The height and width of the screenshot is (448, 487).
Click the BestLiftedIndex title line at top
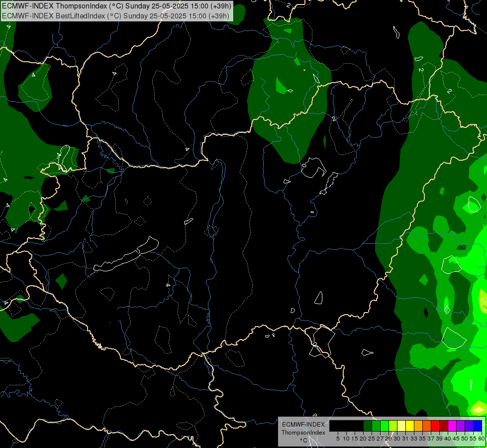pos(115,16)
